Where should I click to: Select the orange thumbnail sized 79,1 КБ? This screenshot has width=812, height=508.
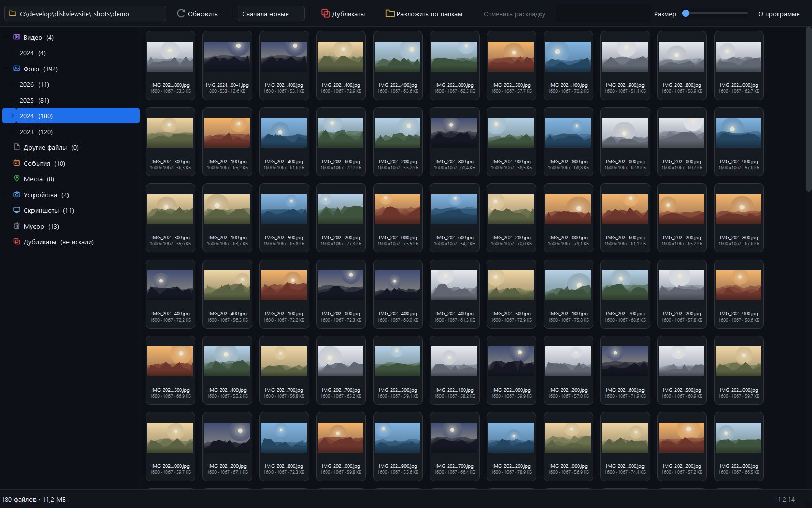pos(568,218)
